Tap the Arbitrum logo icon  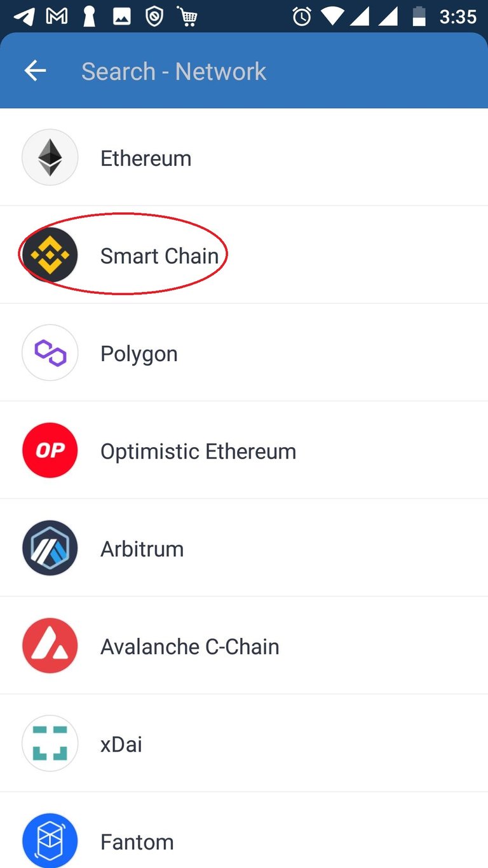tap(50, 548)
